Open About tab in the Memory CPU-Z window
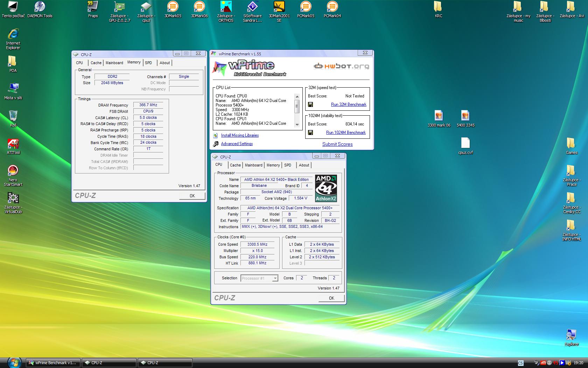 coord(165,63)
